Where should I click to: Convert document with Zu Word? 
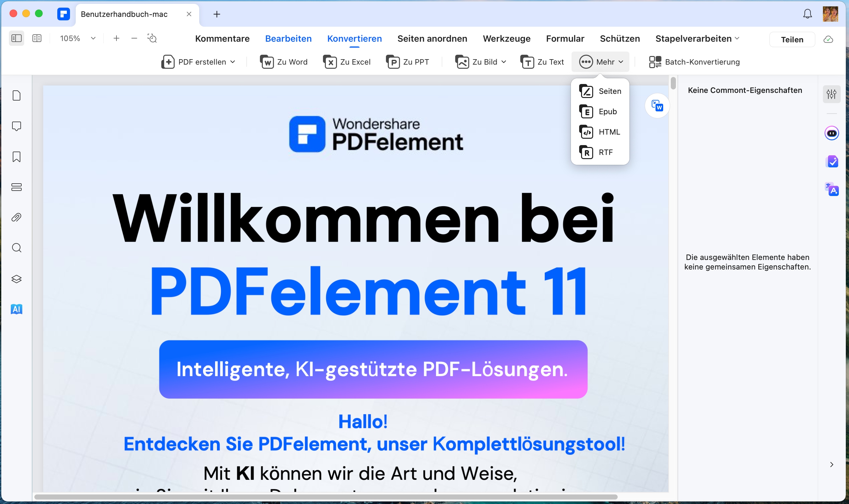point(284,62)
